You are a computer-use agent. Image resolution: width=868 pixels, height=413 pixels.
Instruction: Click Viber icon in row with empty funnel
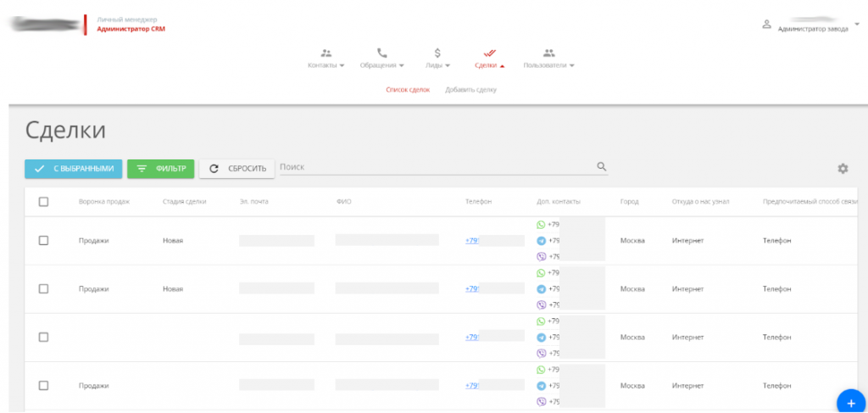[x=542, y=353]
